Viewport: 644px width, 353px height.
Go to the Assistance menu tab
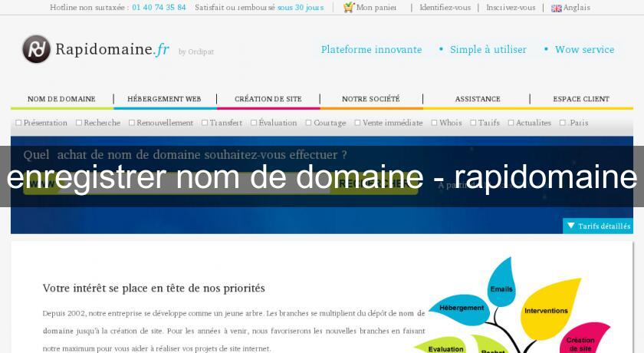(477, 99)
